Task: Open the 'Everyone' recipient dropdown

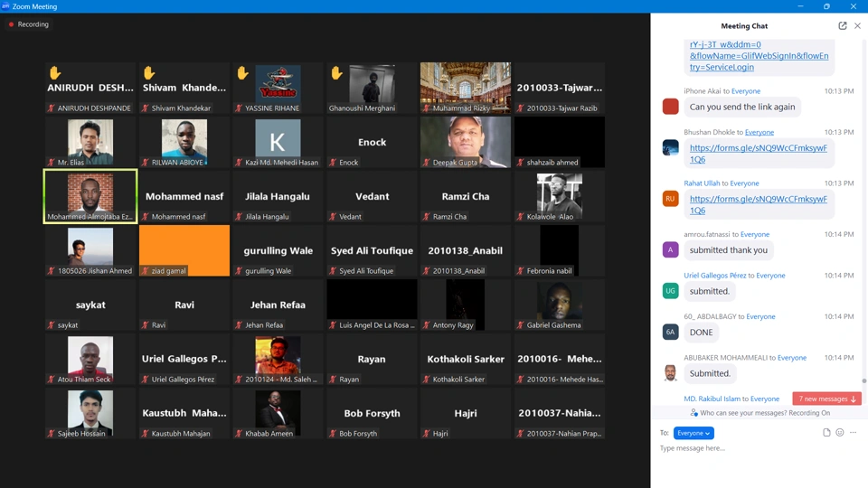Action: pyautogui.click(x=693, y=433)
